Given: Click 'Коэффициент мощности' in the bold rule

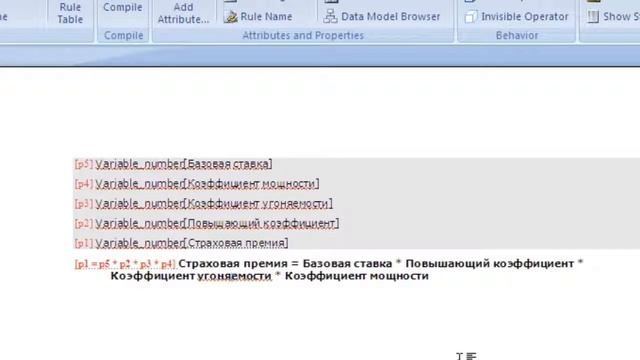Looking at the screenshot, I should coord(357,276).
